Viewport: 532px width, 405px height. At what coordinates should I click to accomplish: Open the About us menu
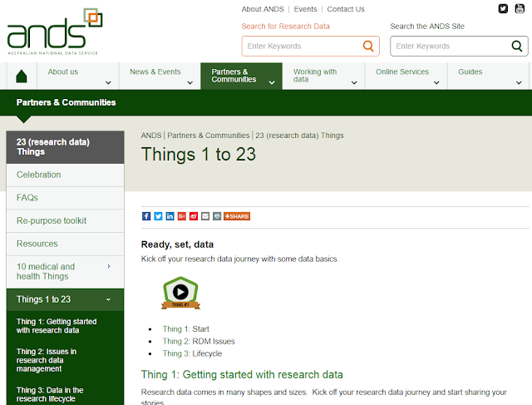78,76
